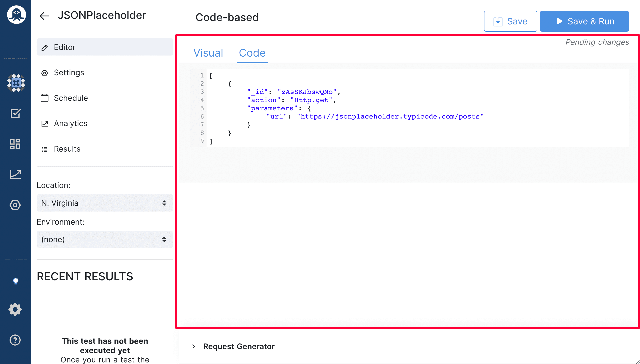Viewport: 640px width, 364px height.
Task: Click the Save button
Action: click(510, 21)
